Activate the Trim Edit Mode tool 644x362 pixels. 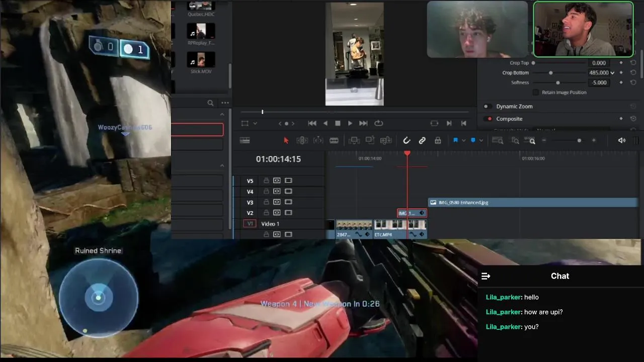[x=302, y=141]
